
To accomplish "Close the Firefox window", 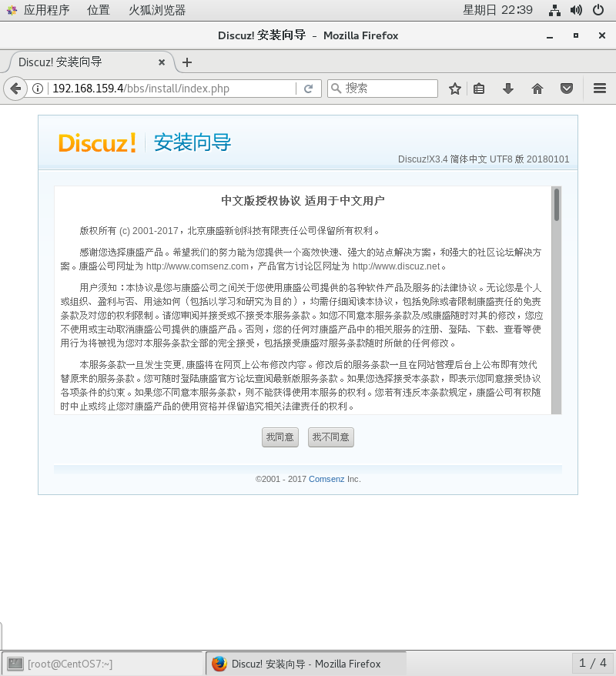I will coord(602,35).
